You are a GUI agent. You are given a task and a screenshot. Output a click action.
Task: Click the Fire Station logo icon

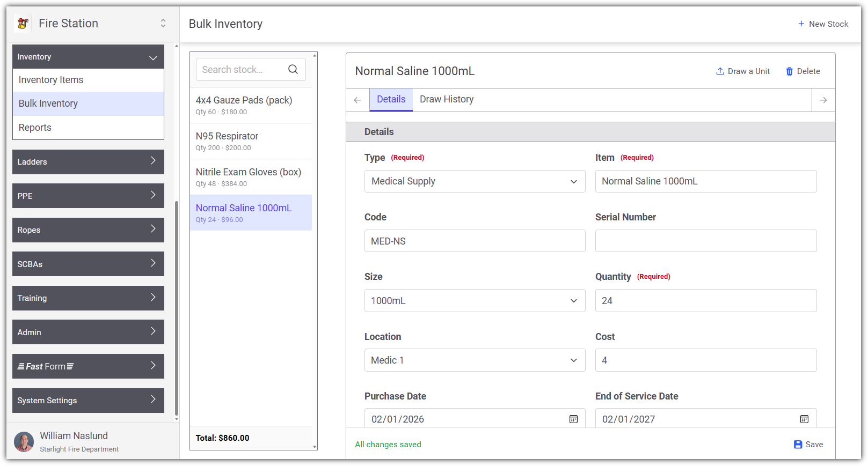23,23
